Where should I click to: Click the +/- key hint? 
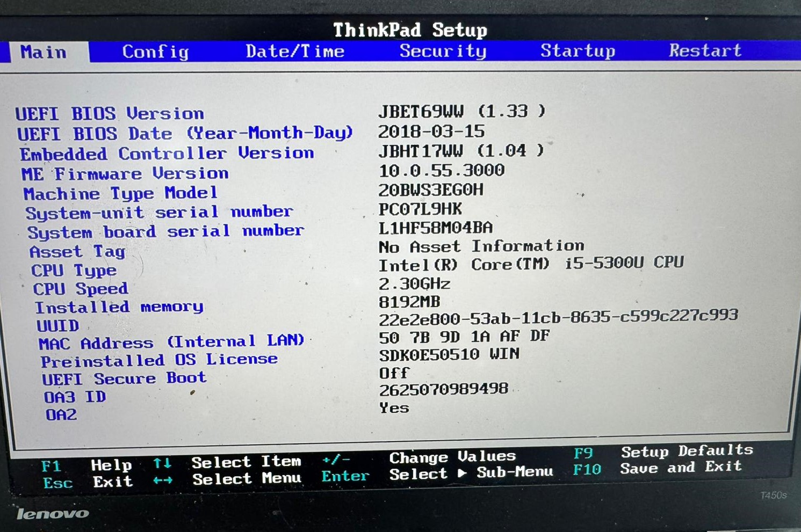tap(336, 460)
